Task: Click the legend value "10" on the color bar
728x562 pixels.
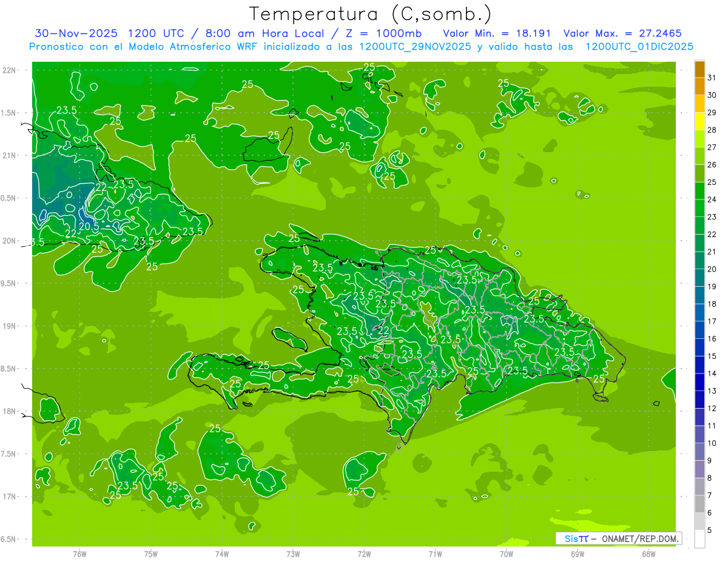Action: click(x=712, y=443)
